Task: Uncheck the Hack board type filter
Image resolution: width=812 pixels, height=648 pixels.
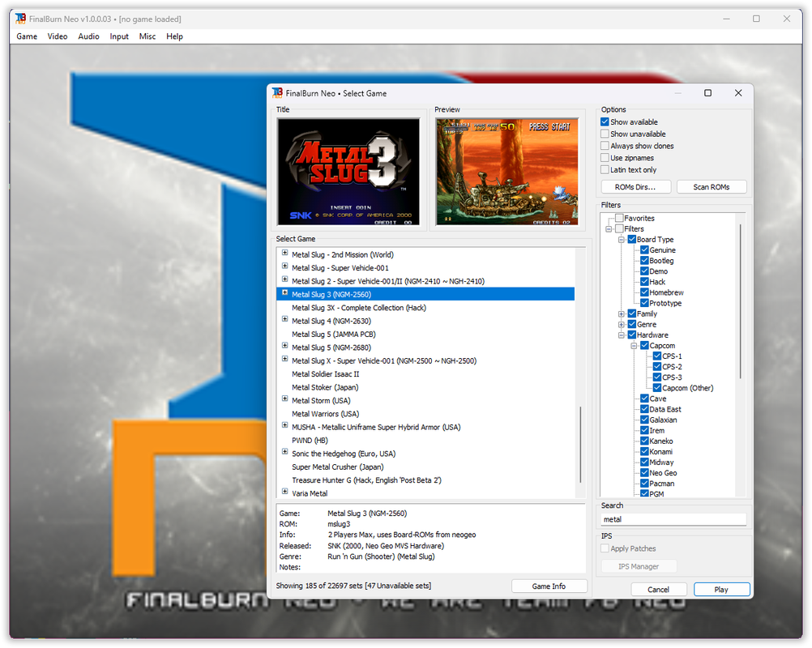Action: pos(644,282)
